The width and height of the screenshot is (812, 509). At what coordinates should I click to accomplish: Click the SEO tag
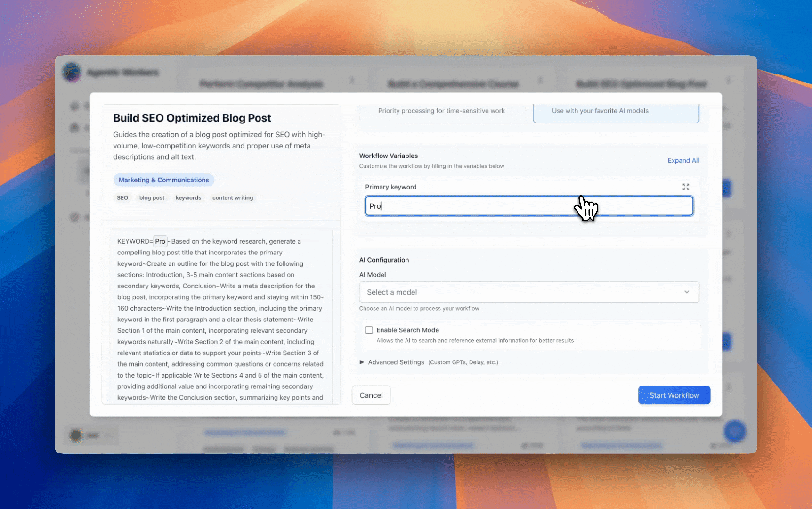click(122, 198)
